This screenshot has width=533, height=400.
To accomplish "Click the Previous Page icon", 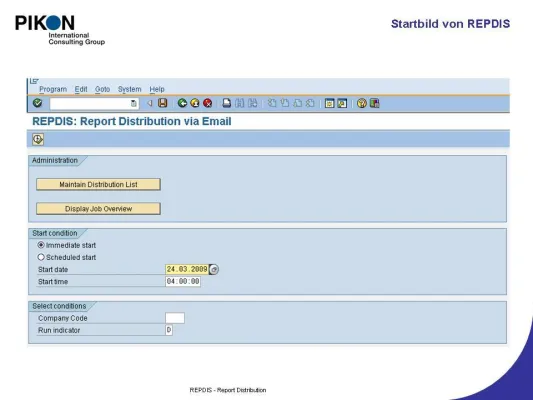I will [285, 103].
